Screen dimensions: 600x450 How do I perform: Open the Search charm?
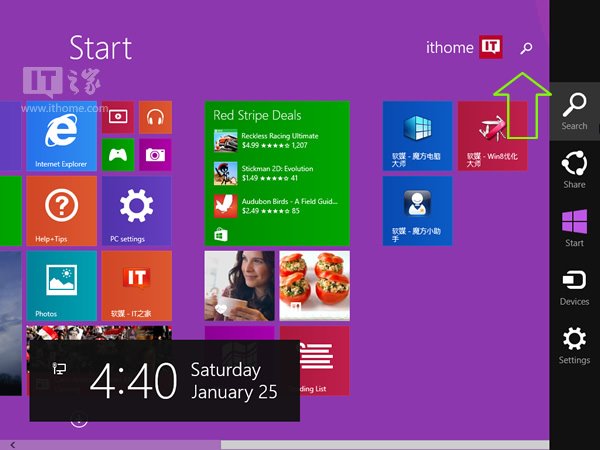point(574,111)
